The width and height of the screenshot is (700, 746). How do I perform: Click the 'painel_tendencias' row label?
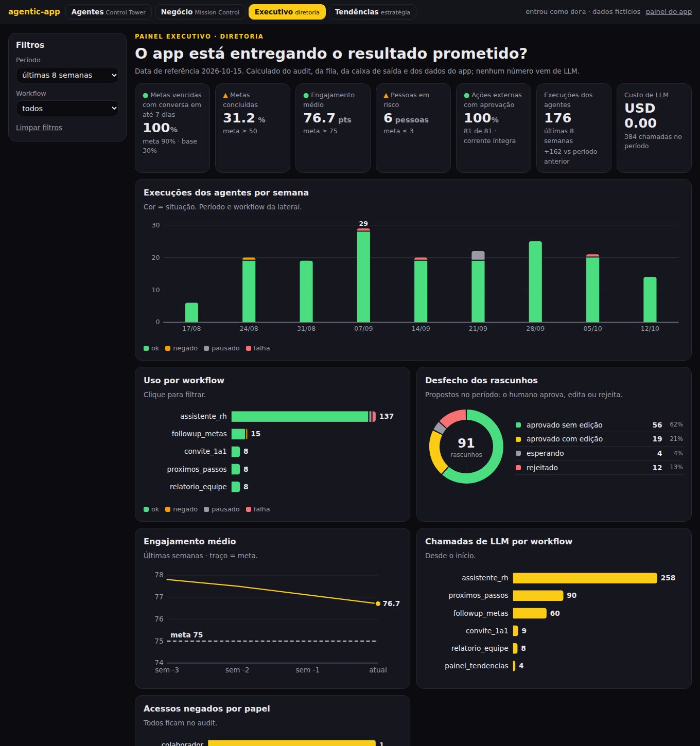(477, 666)
